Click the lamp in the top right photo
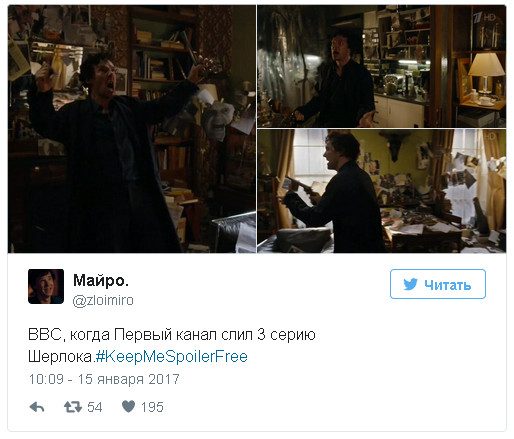 coord(486,72)
